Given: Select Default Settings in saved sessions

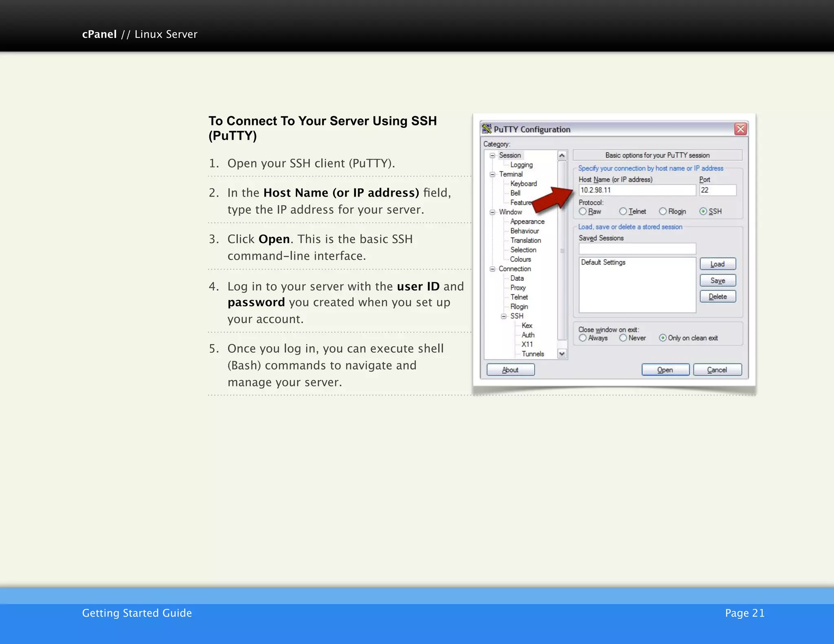Looking at the screenshot, I should point(603,263).
